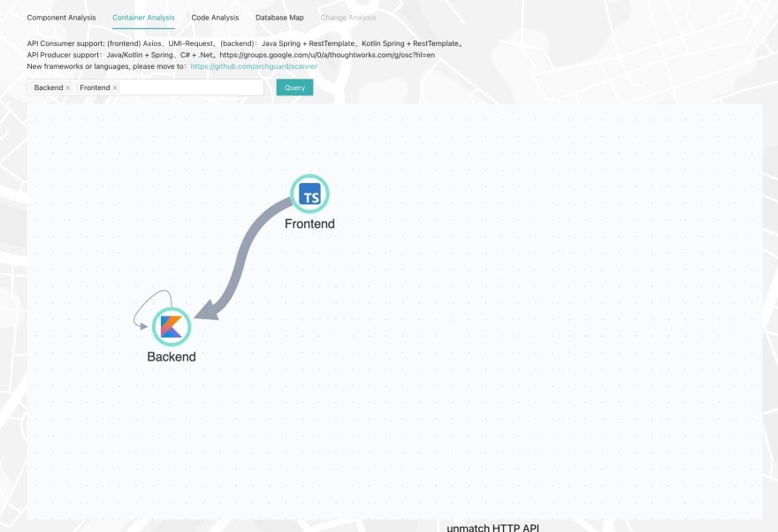778x532 pixels.
Task: Open the Change Analysis tab
Action: point(347,18)
